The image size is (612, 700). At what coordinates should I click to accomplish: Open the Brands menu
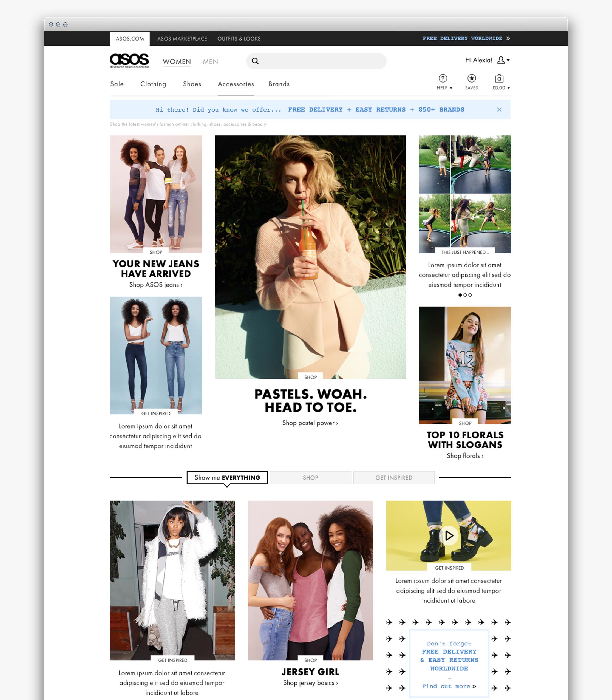tap(279, 84)
